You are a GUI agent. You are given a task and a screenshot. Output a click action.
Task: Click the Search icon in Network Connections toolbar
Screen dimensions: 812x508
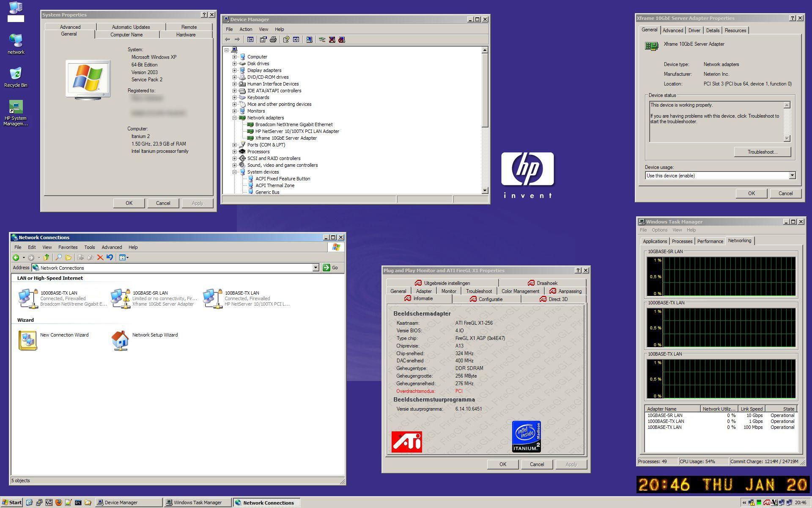(x=58, y=257)
